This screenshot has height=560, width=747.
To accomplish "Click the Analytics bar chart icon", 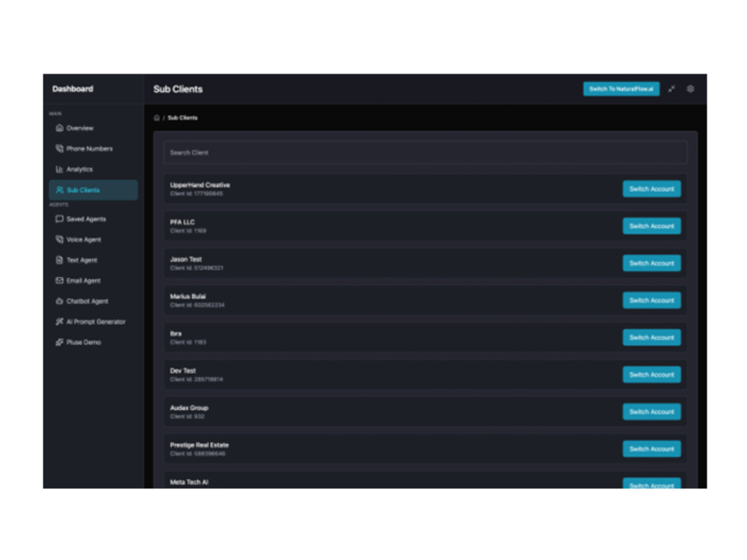I will 60,169.
